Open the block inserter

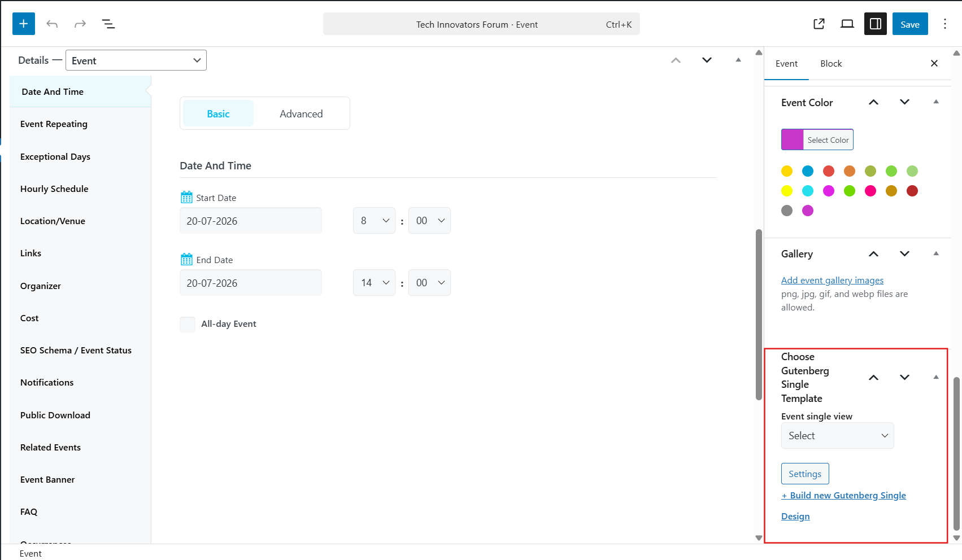coord(23,24)
